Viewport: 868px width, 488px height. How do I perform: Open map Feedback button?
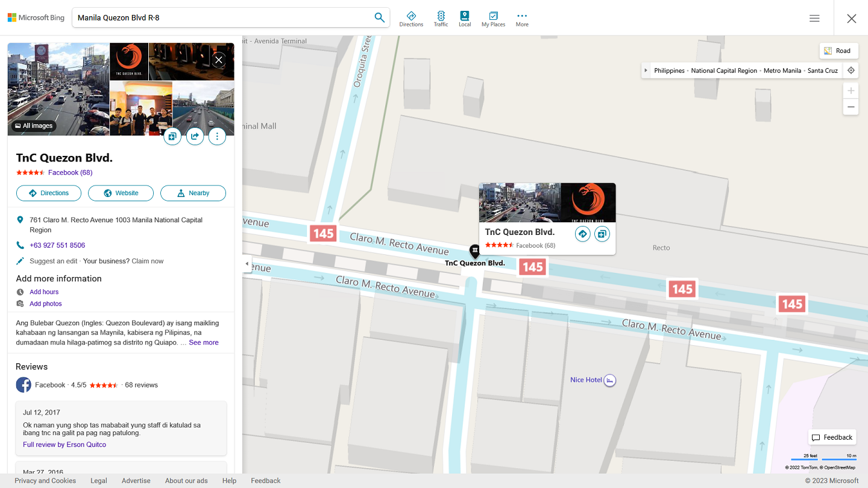[832, 437]
